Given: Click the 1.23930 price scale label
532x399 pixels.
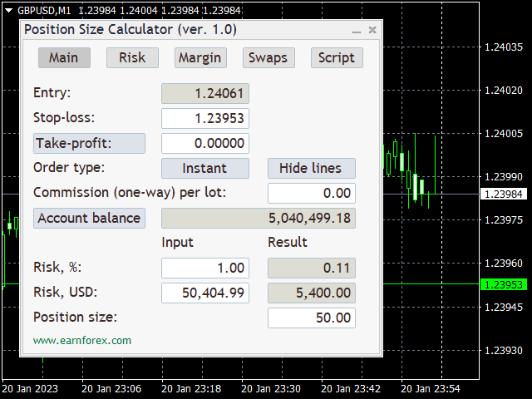Looking at the screenshot, I should pos(504,350).
